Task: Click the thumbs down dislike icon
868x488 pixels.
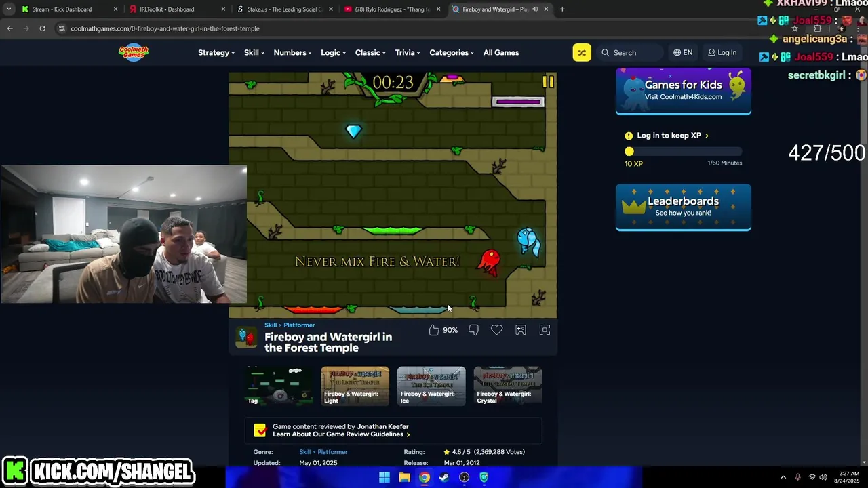Action: (473, 330)
